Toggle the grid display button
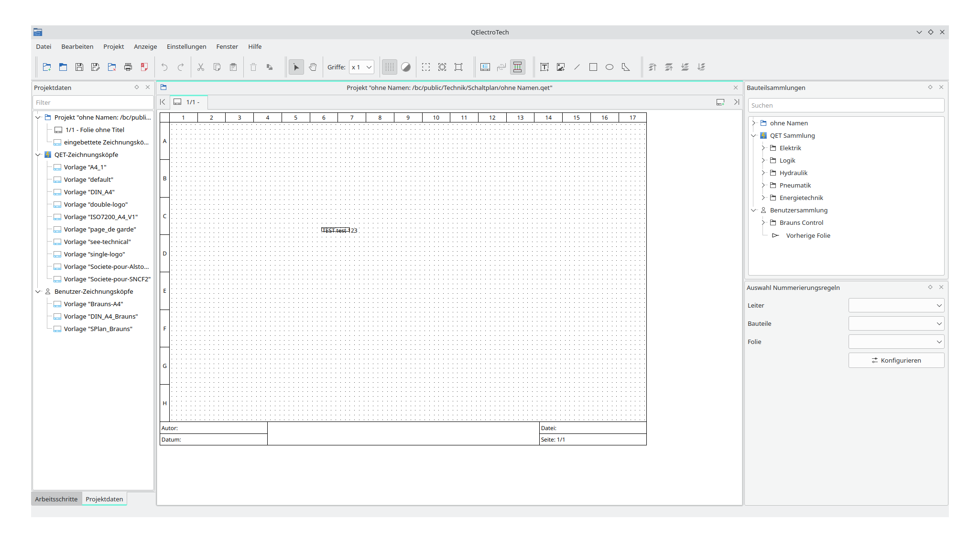 click(x=390, y=67)
